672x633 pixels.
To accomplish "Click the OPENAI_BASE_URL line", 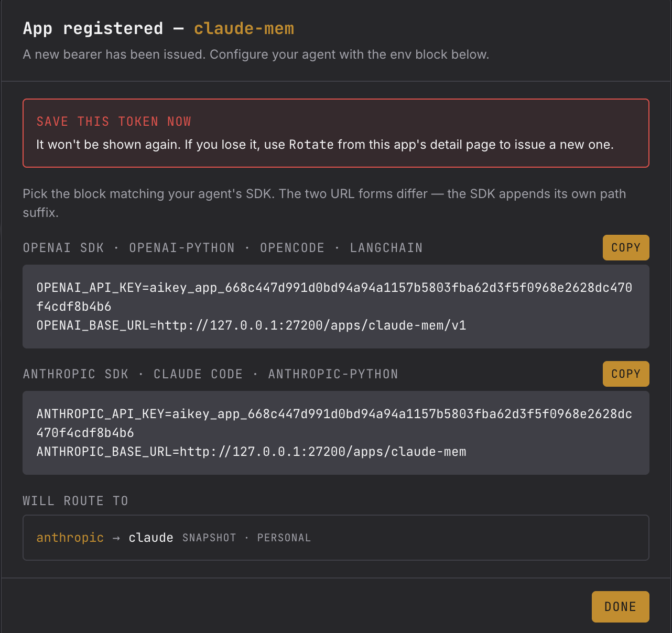I will [252, 325].
